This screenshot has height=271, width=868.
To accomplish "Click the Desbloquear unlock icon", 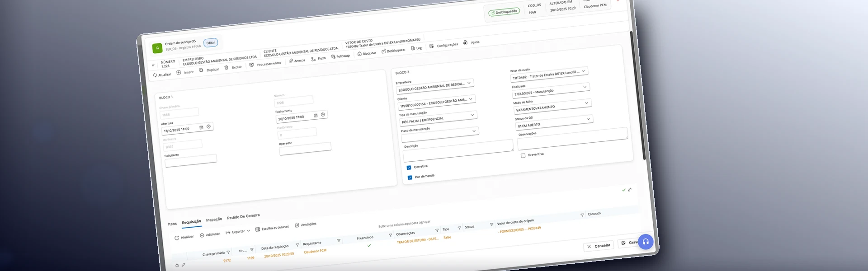I will point(383,51).
